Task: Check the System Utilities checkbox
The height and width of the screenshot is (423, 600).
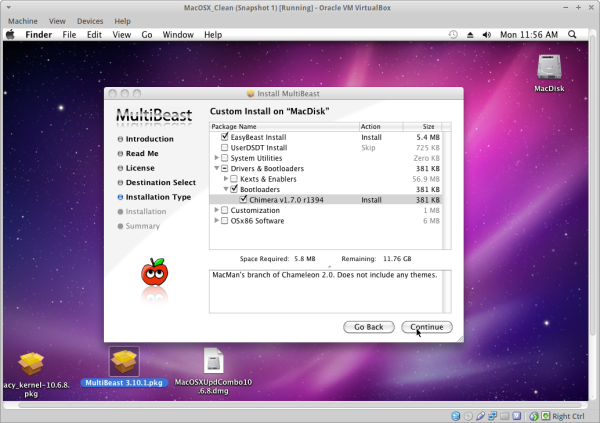Action: (225, 158)
